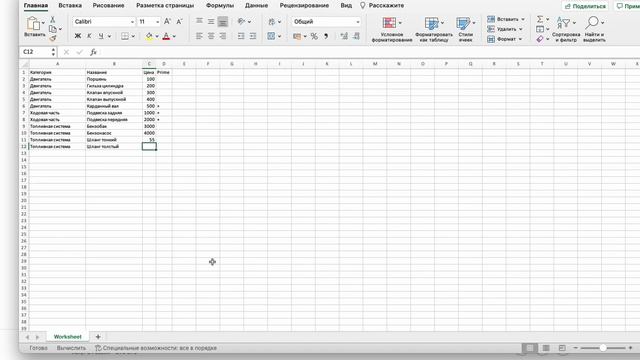The image size is (640, 360).
Task: Increase font size with large A icon
Action: coord(167,22)
